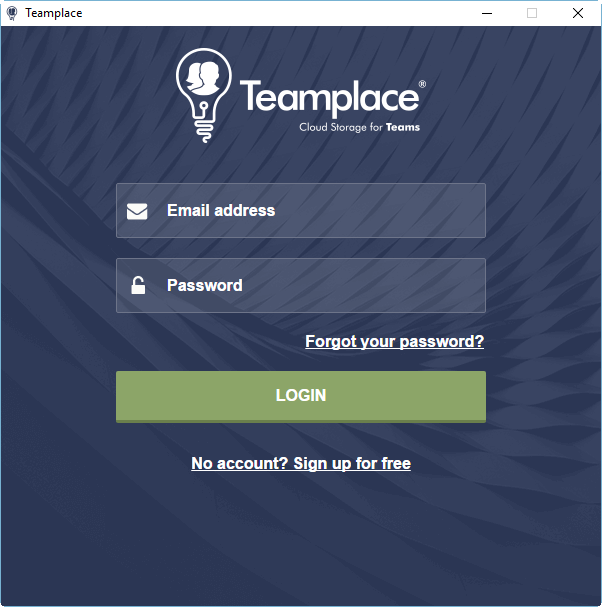Focus the Email address input field
The image size is (602, 607).
coord(301,211)
